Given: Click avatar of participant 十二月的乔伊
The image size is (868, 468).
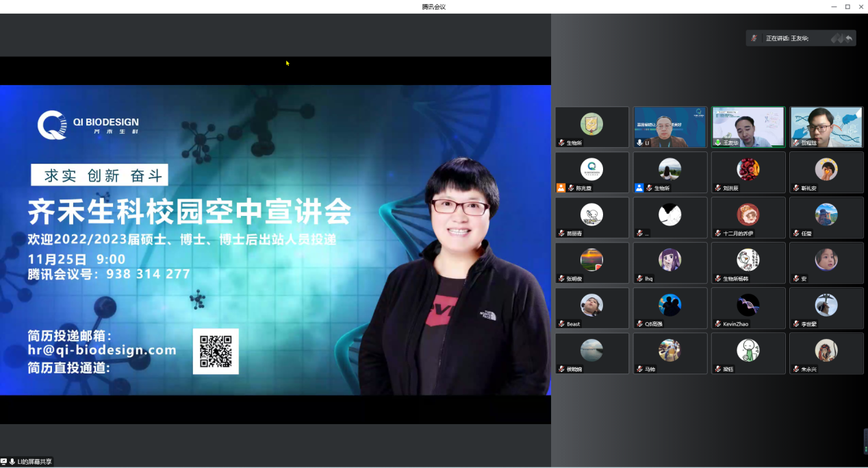Looking at the screenshot, I should (748, 214).
